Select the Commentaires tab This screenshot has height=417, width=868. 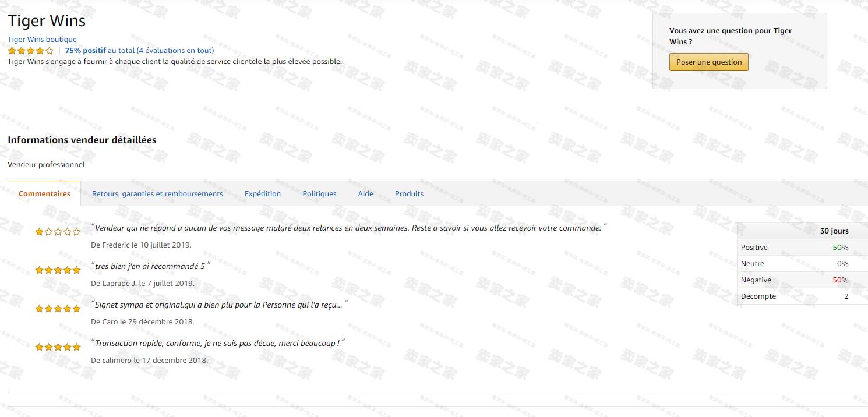click(44, 194)
